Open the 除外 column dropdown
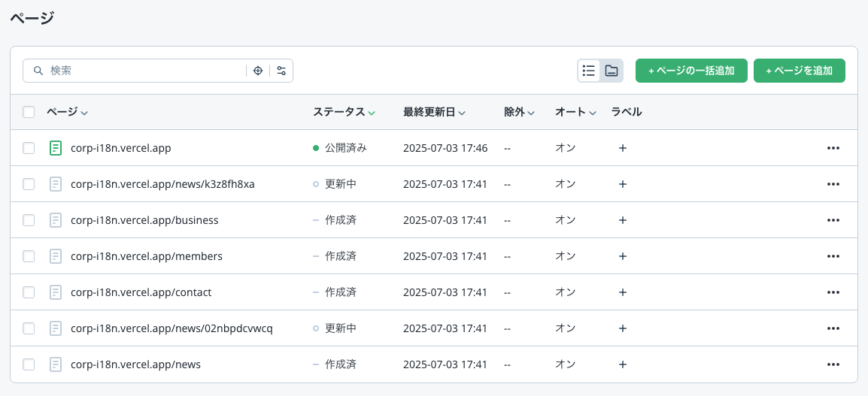 click(519, 112)
